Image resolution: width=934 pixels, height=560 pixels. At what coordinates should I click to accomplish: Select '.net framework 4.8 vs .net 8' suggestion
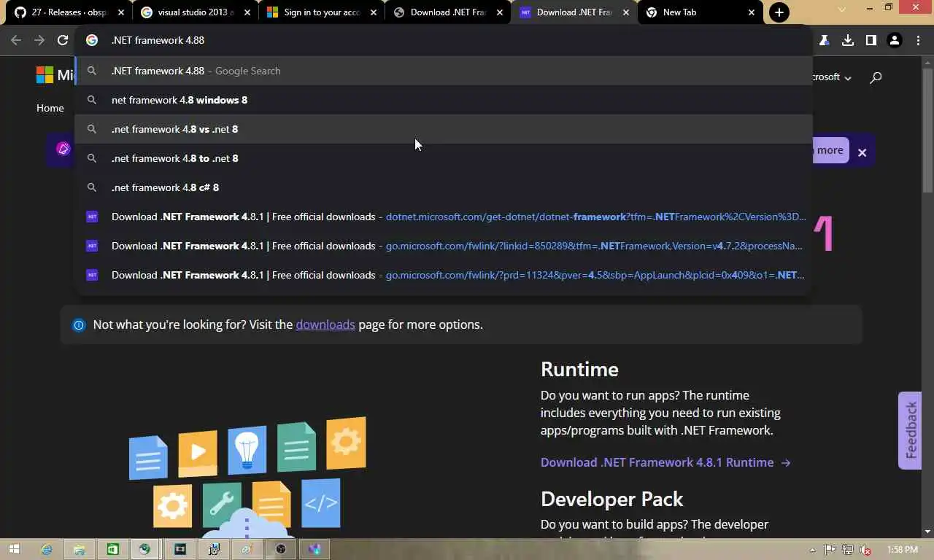(x=444, y=129)
